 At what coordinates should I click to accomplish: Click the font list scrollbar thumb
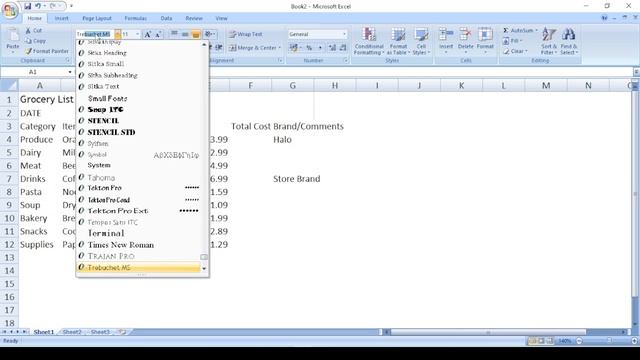[204, 257]
